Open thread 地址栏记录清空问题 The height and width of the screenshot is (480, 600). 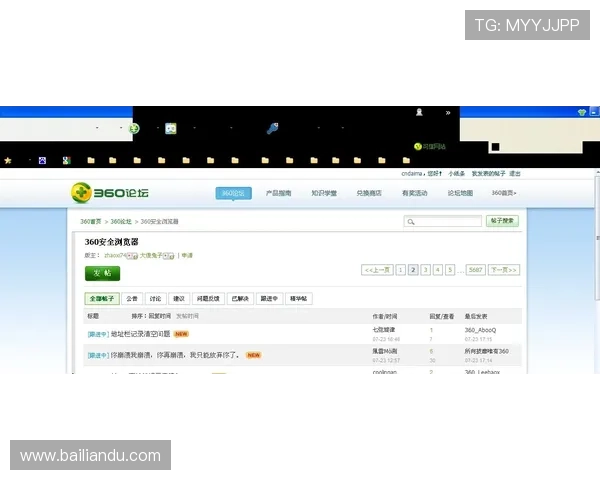pyautogui.click(x=140, y=334)
